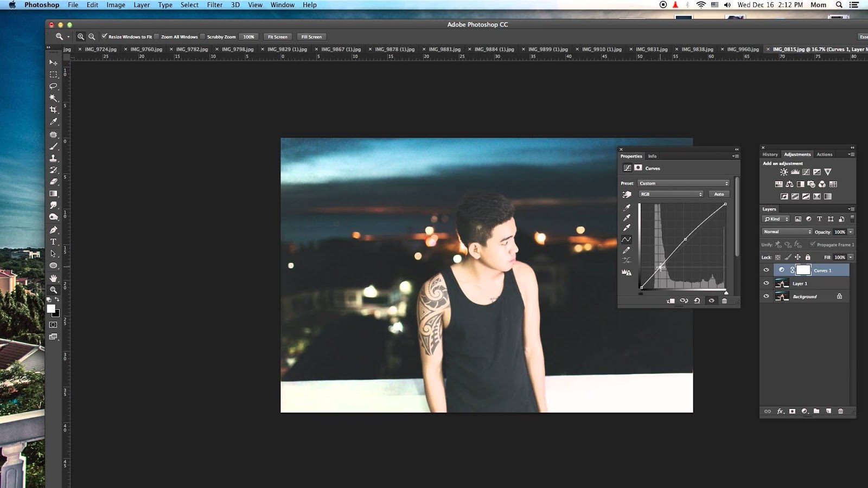Click the Brightness/Contrast adjustment icon
Image resolution: width=868 pixels, height=488 pixels.
[784, 172]
